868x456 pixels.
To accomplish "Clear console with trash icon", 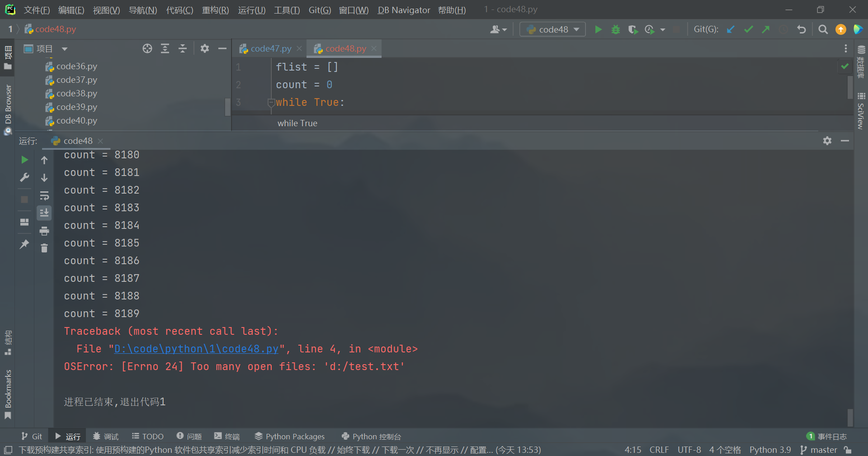I will click(x=44, y=248).
